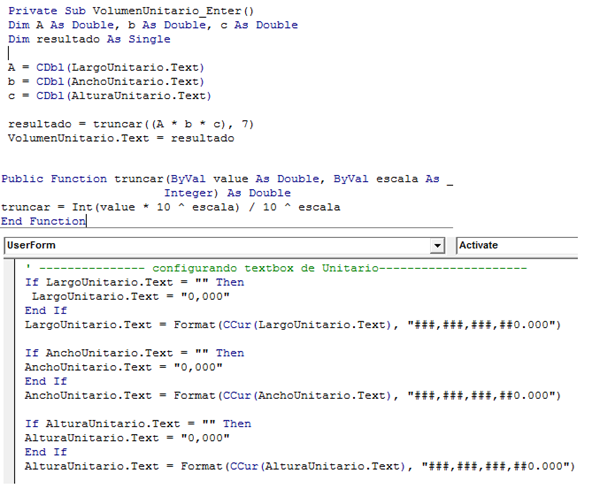Click the line 'VolumenUnitario.Text = resultado'
The image size is (600, 504).
[121, 138]
